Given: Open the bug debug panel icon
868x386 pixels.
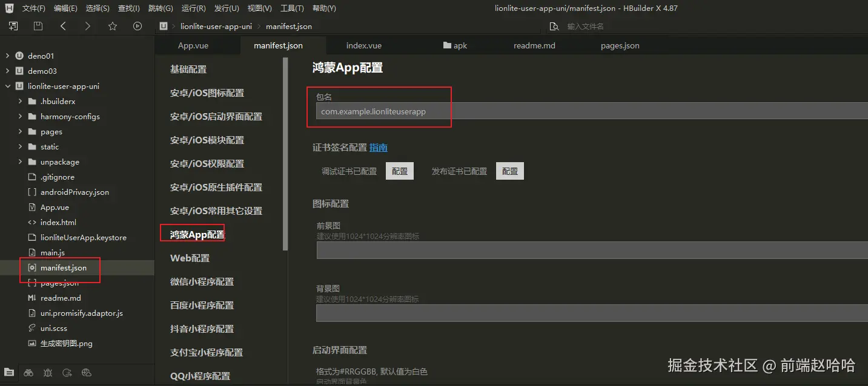Looking at the screenshot, I should [x=48, y=373].
